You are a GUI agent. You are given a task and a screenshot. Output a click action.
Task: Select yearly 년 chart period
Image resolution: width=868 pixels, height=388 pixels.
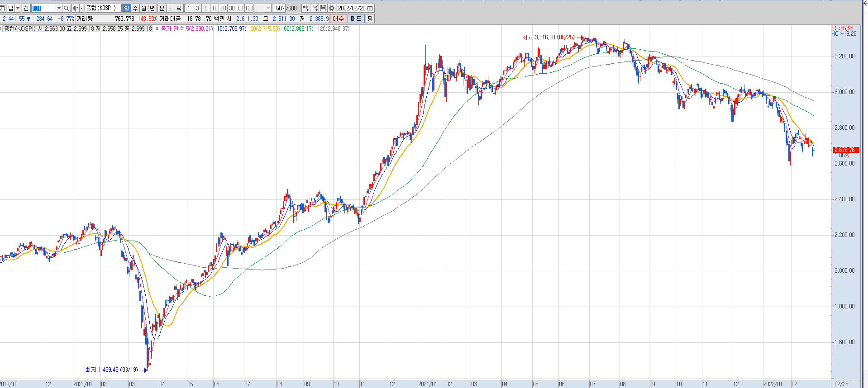(x=152, y=8)
